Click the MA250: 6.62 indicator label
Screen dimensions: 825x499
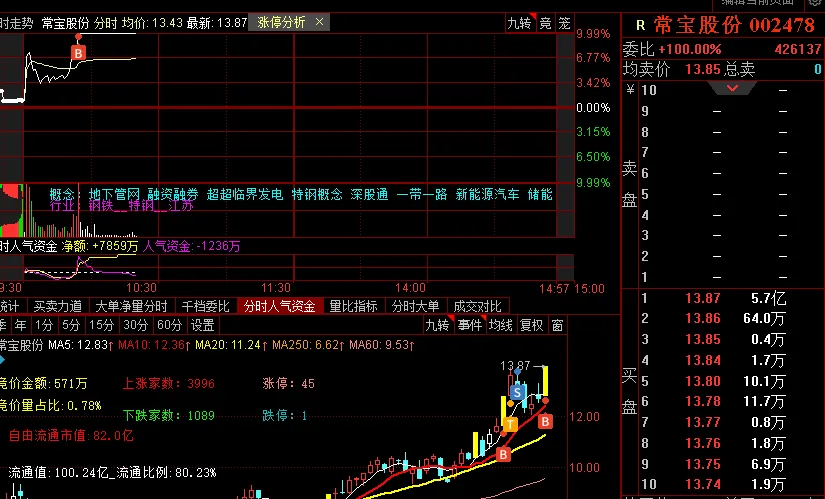point(306,345)
